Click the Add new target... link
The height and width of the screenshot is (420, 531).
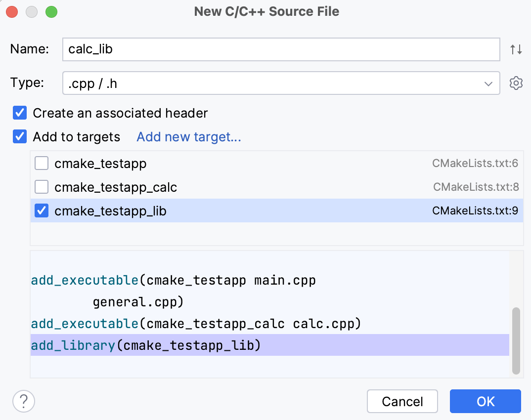pyautogui.click(x=189, y=137)
